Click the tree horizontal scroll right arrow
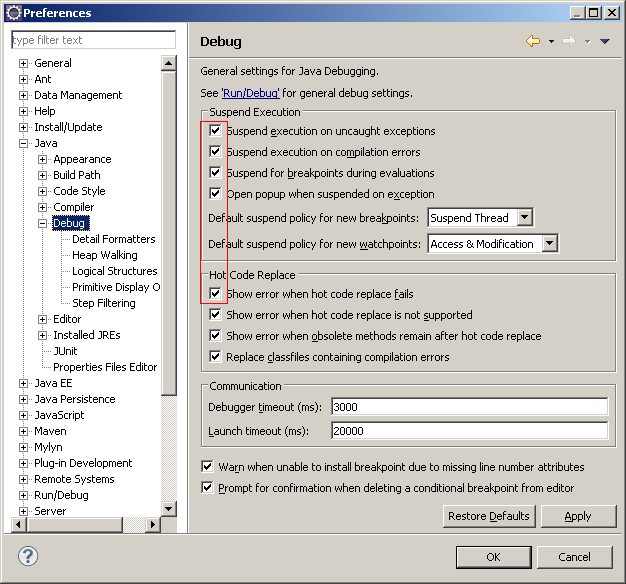Viewport: 626px width, 584px height. 153,524
